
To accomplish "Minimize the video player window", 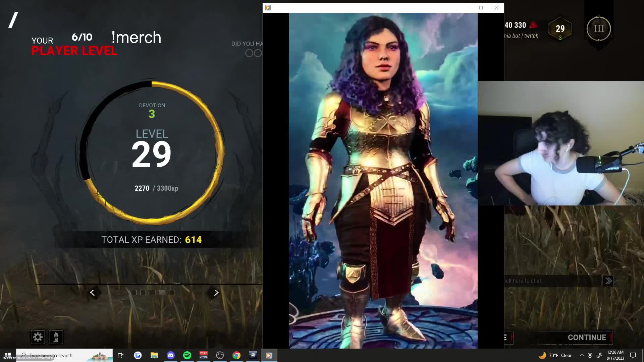I will coord(466,8).
